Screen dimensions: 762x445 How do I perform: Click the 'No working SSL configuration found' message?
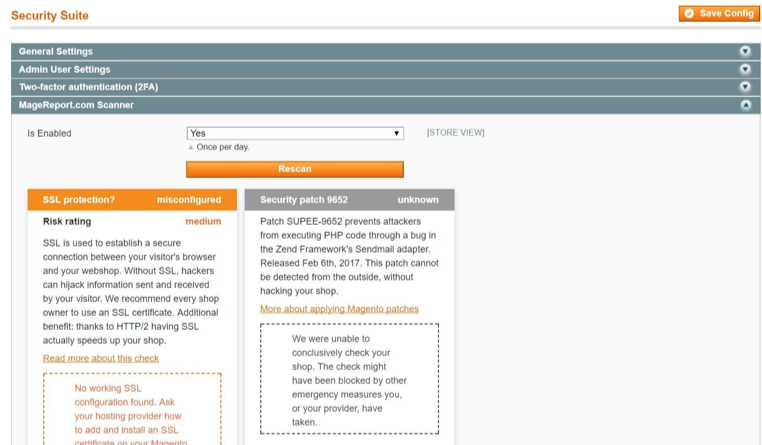coord(131,415)
